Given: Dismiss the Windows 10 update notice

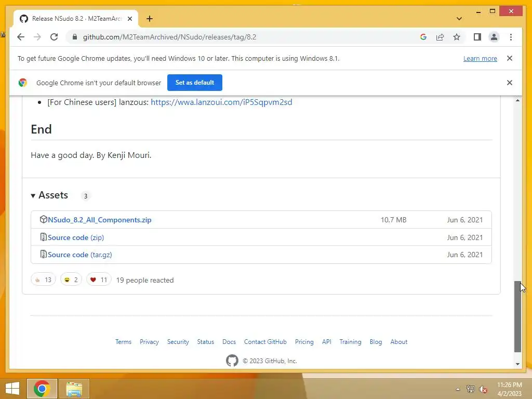Looking at the screenshot, I should 509,58.
